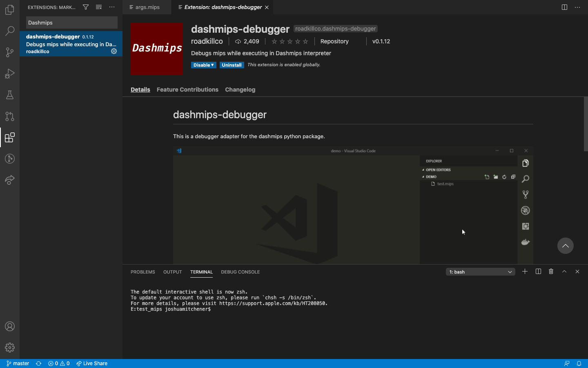Click the install count 2,409
This screenshot has width=588, height=368.
[247, 41]
